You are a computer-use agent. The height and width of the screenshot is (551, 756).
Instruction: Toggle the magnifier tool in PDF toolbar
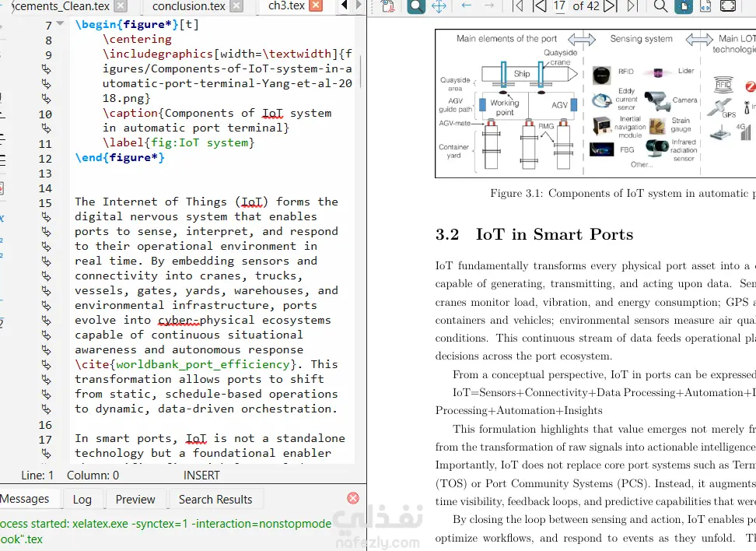tap(416, 5)
